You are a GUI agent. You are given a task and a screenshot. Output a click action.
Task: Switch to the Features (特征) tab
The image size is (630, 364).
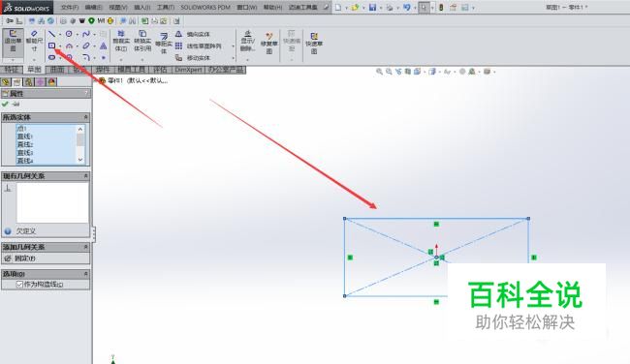(x=12, y=70)
